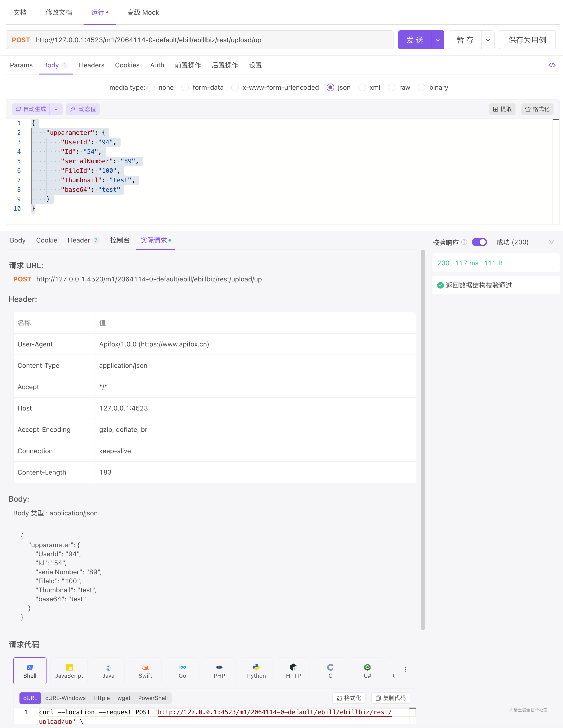
Task: Select the Httpie code variant
Action: [102, 698]
